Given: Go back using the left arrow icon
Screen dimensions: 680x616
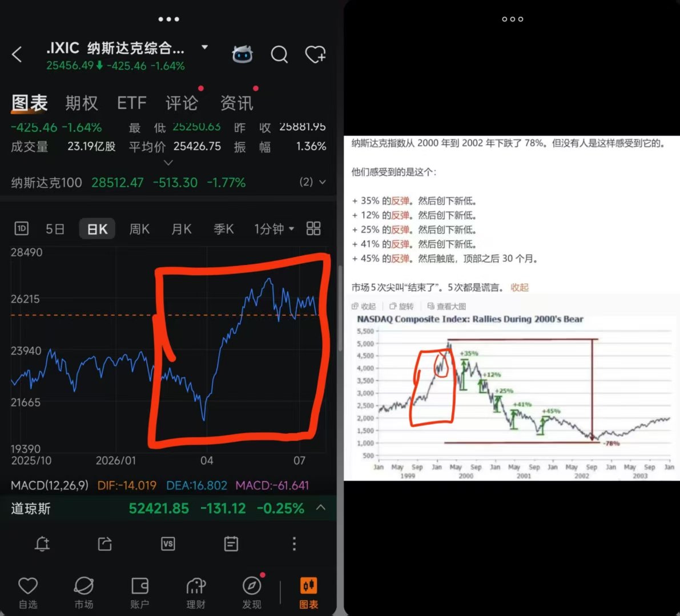Looking at the screenshot, I should (17, 55).
